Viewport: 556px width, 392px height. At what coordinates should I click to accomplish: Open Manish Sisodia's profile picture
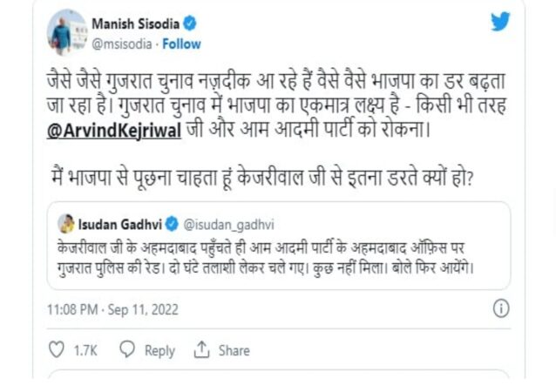pyautogui.click(x=66, y=32)
